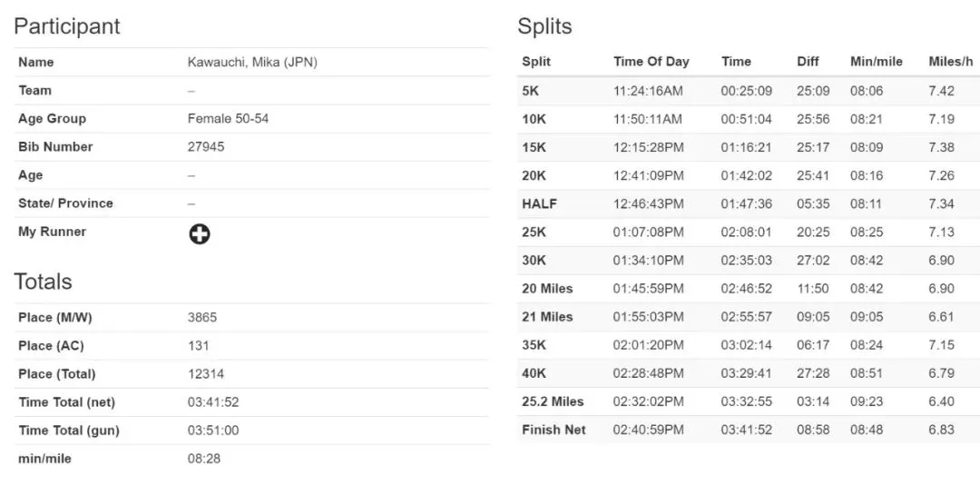Click the Min/mile column header

877,62
